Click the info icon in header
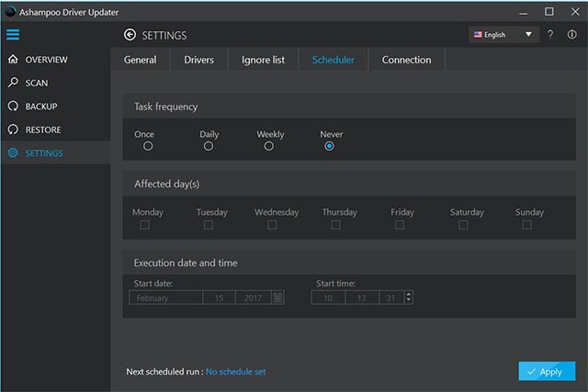 [x=572, y=35]
